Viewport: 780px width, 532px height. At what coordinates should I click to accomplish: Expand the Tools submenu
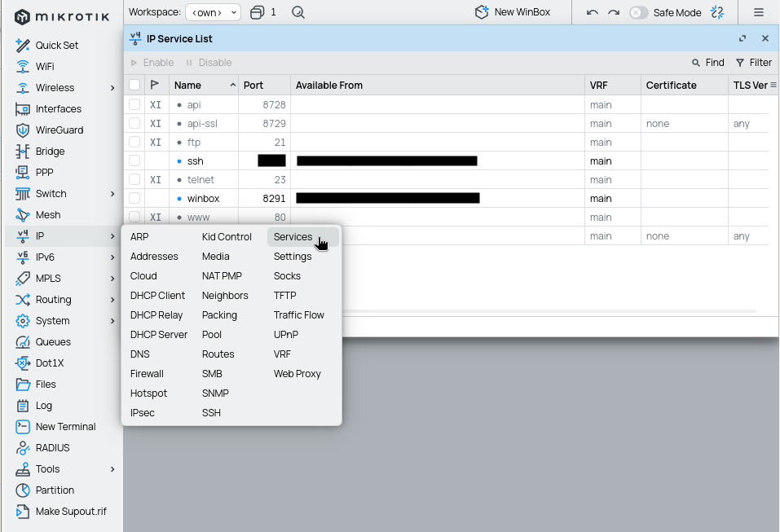click(x=112, y=468)
